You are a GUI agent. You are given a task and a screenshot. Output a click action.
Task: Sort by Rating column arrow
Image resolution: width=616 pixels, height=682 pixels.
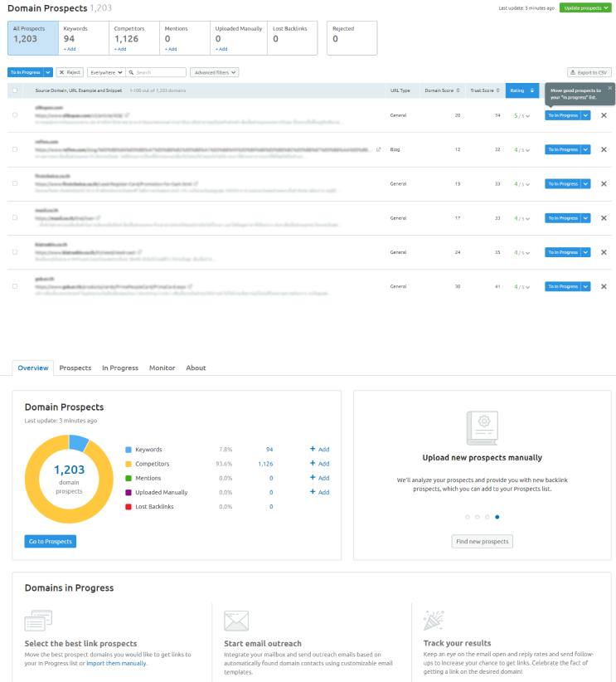tap(531, 90)
